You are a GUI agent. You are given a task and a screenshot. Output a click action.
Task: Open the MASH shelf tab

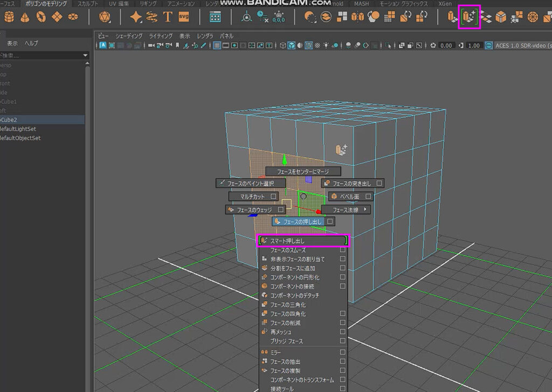361,4
